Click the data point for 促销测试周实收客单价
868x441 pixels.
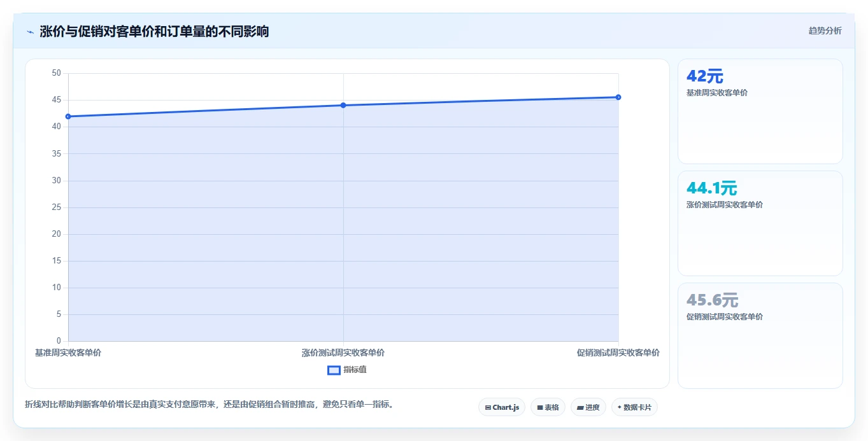coord(618,97)
